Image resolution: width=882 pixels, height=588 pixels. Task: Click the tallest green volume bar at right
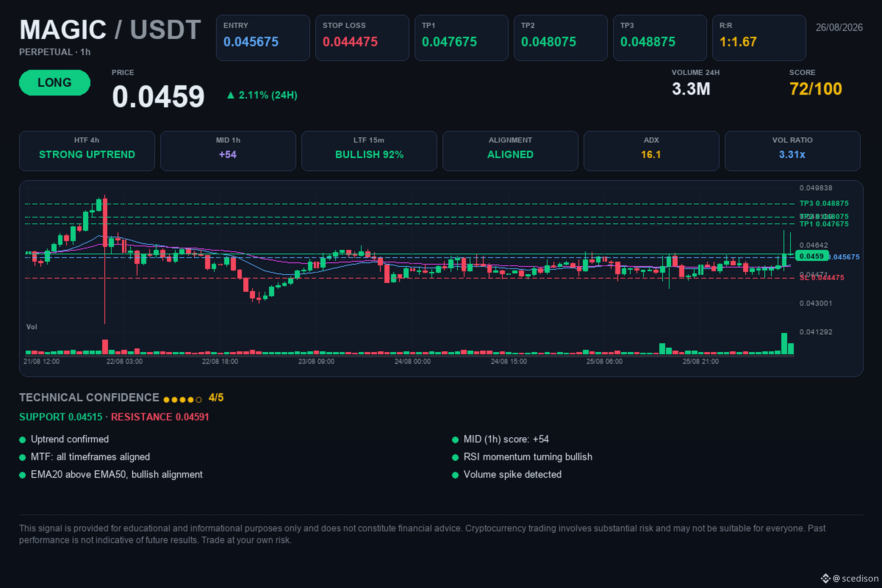784,344
